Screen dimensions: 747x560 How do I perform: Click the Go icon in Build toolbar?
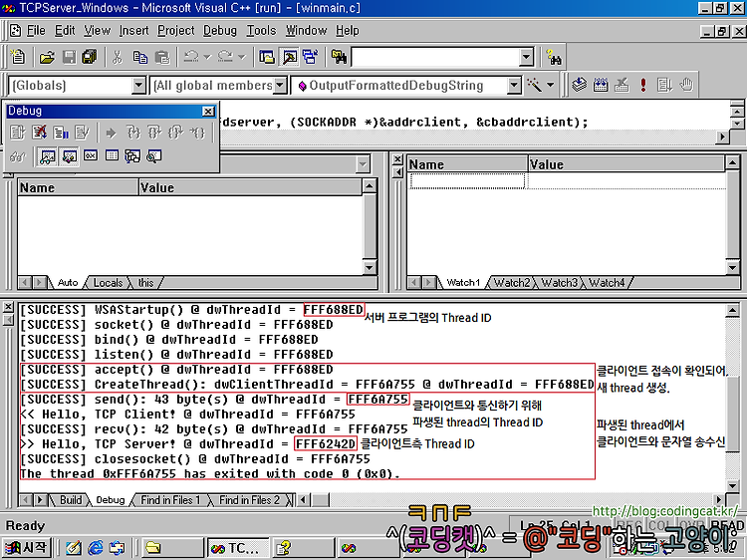664,85
